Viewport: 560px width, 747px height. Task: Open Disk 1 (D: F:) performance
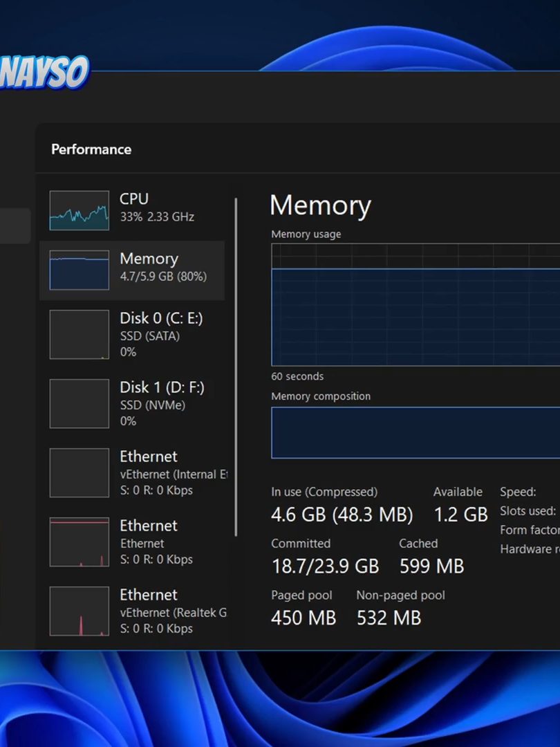tap(132, 403)
